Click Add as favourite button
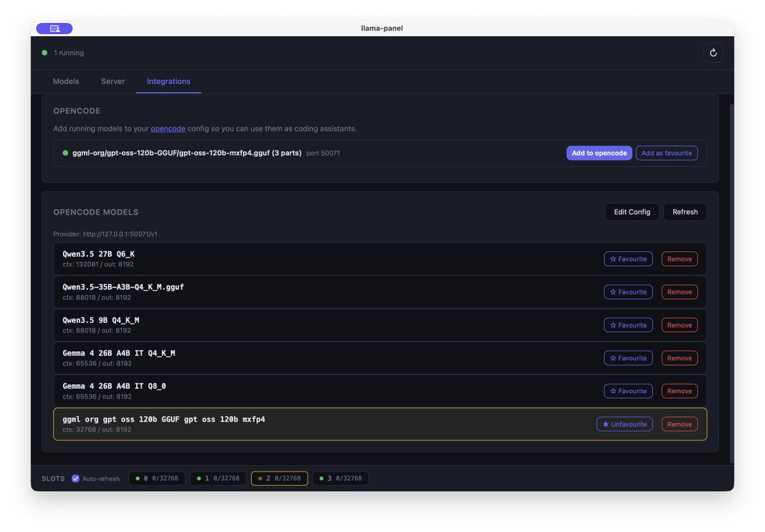The height and width of the screenshot is (532, 765). tap(667, 153)
